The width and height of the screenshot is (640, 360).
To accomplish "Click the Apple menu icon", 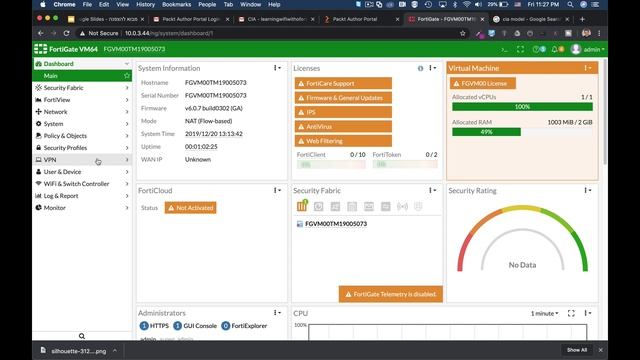I will (42, 4).
